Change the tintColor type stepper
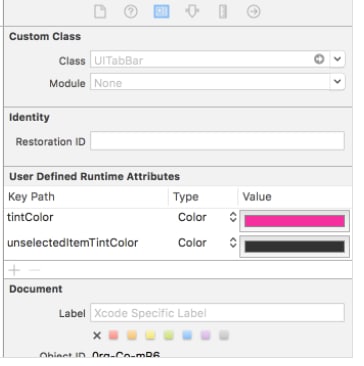Viewport: 364px width, 366px height. pyautogui.click(x=233, y=217)
